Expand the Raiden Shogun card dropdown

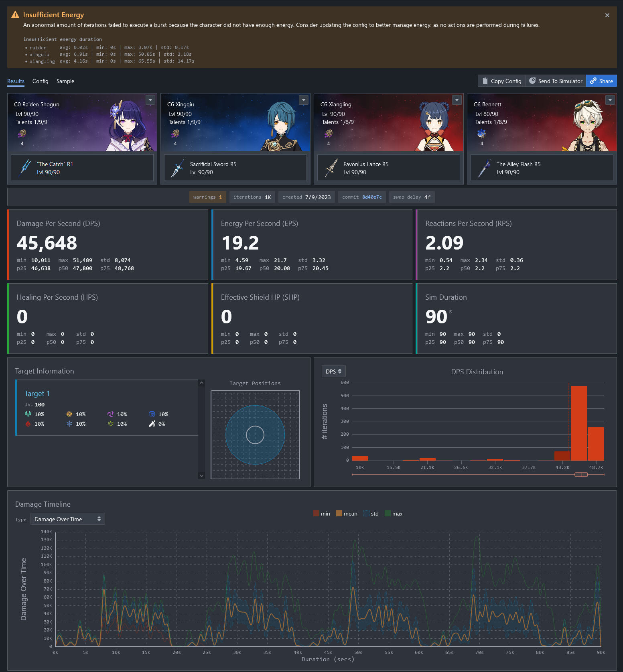point(150,100)
